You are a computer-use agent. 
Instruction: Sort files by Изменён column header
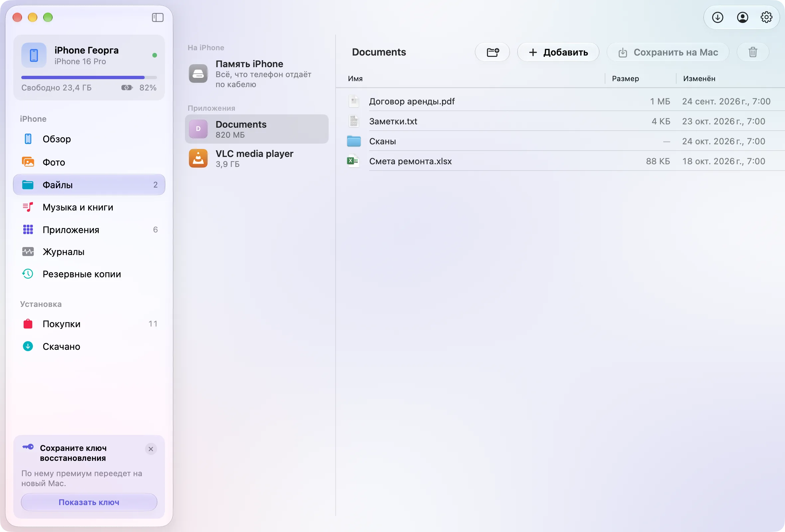[699, 79]
